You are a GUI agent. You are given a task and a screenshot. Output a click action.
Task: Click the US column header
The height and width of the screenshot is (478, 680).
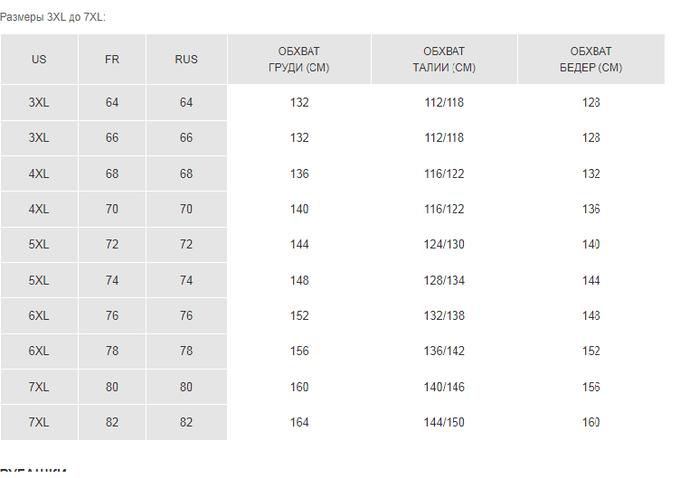click(x=39, y=59)
